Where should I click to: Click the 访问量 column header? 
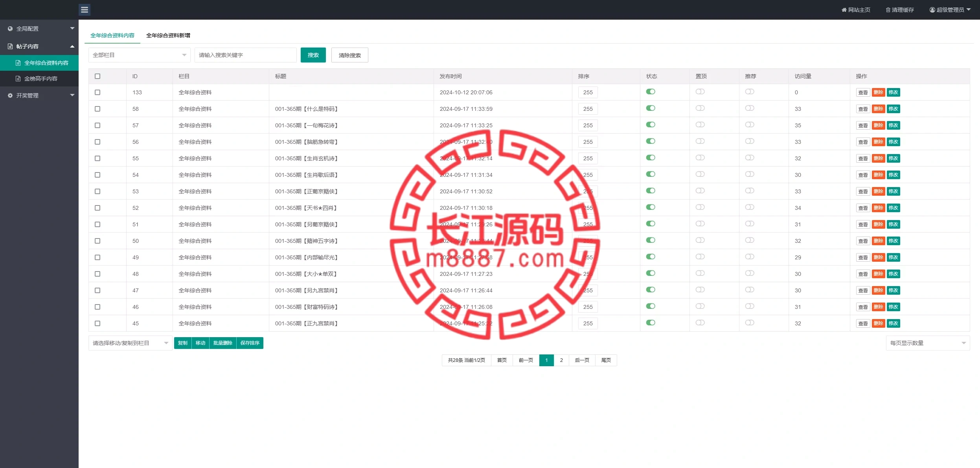(x=803, y=76)
